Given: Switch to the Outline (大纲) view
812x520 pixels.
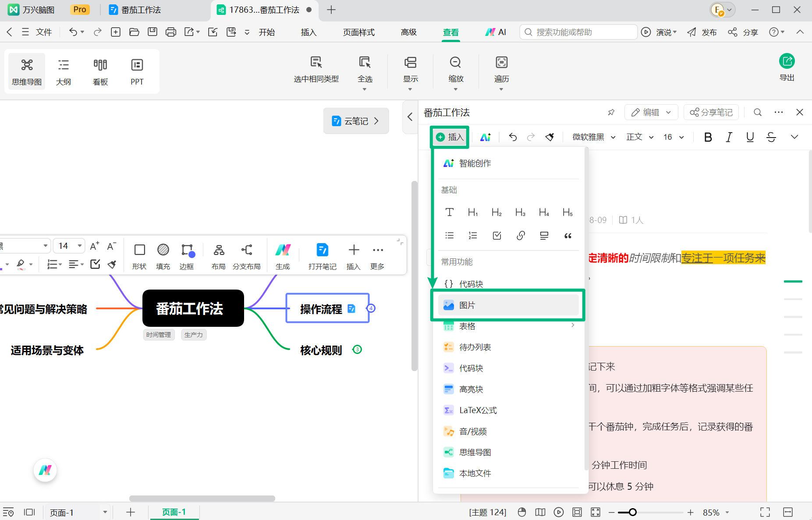Looking at the screenshot, I should click(64, 72).
